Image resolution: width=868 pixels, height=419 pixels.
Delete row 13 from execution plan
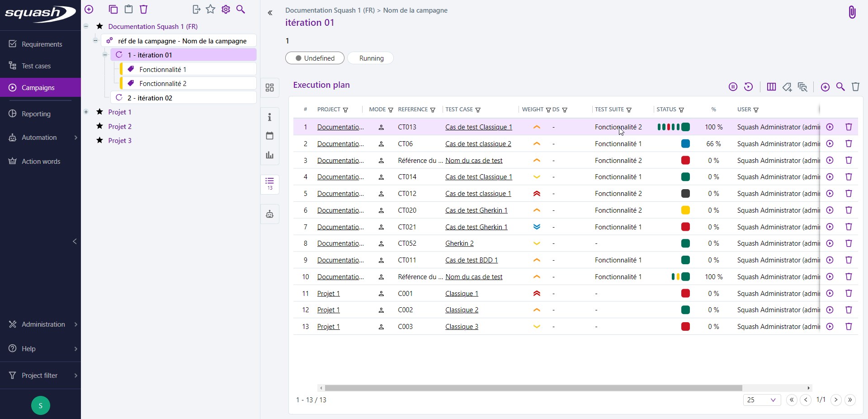[x=849, y=327]
